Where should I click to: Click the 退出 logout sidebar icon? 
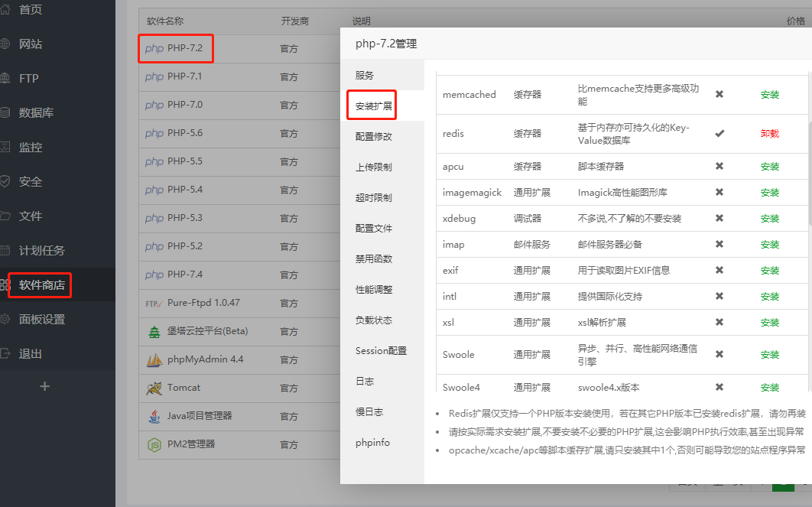pos(5,354)
